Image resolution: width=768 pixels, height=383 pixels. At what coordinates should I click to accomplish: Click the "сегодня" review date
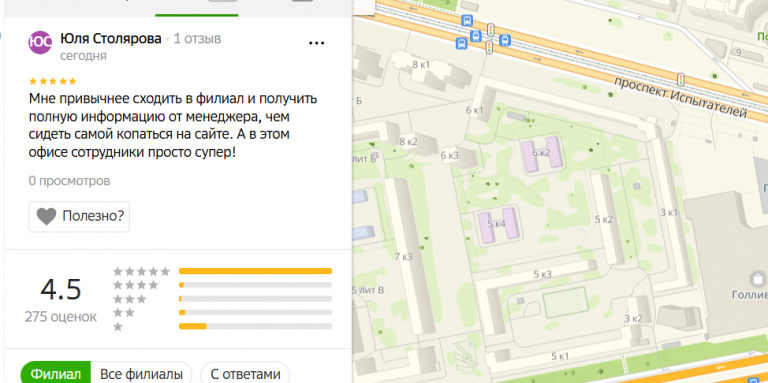pyautogui.click(x=83, y=56)
